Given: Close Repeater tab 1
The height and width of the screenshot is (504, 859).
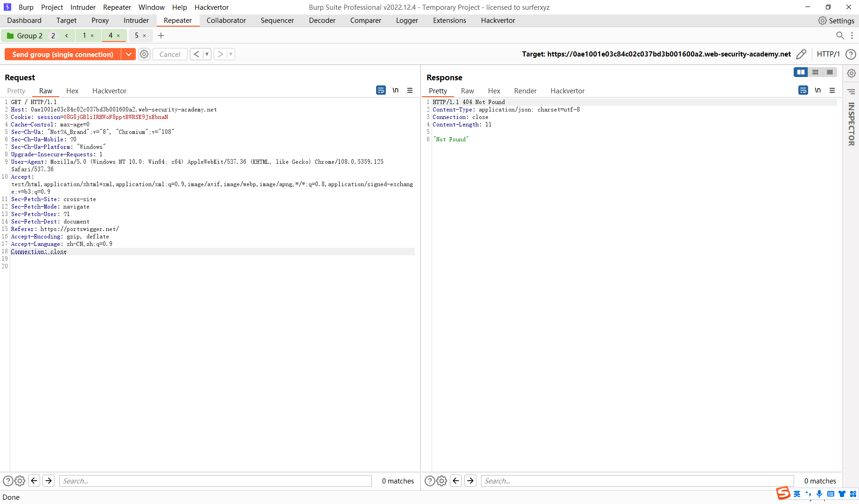Looking at the screenshot, I should pos(92,35).
